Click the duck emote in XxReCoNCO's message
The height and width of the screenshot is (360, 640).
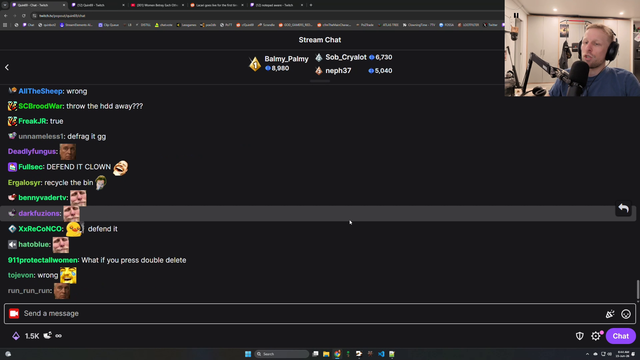coord(74,229)
